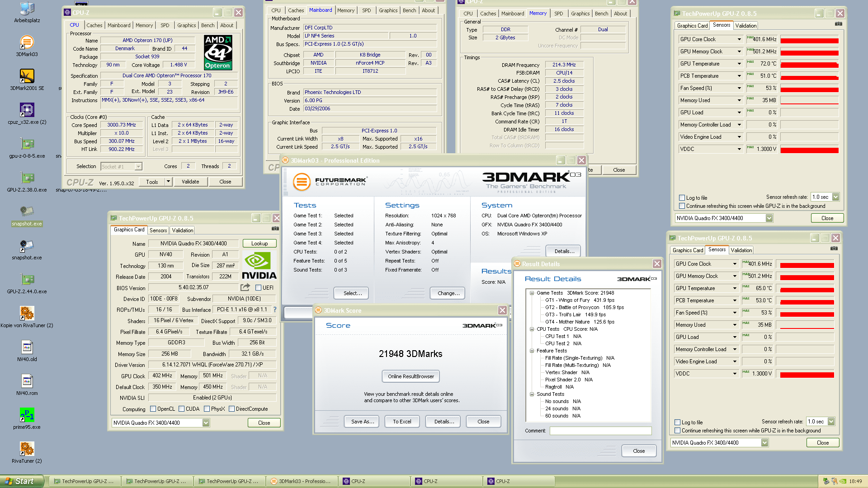
Task: Click the VDDC red graph bar, top-right GPU-Z
Action: 809,150
